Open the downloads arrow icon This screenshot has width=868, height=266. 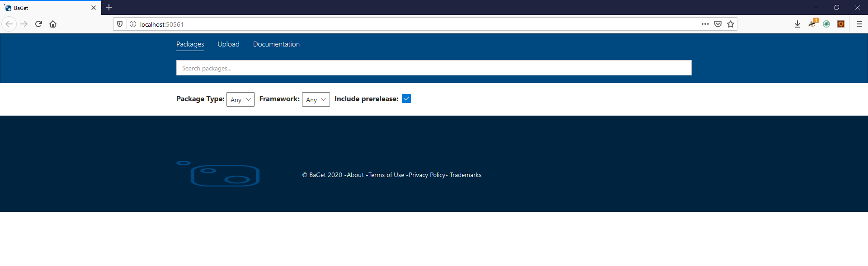coord(797,24)
